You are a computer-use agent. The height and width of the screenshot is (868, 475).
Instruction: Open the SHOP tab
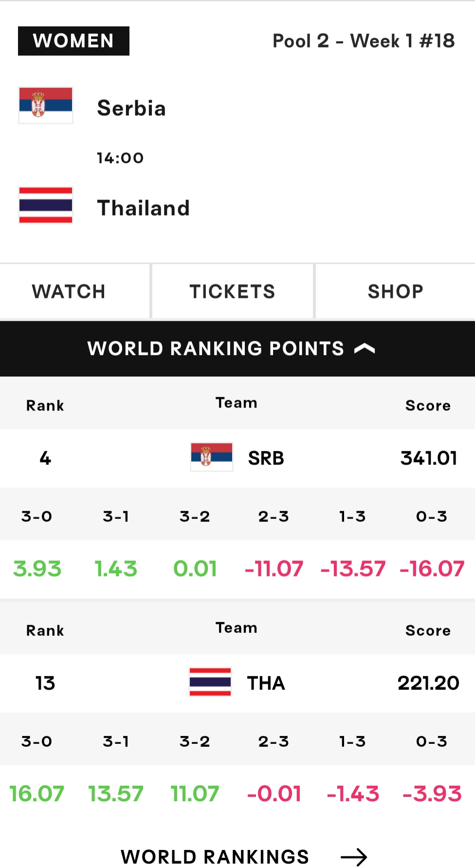396,291
